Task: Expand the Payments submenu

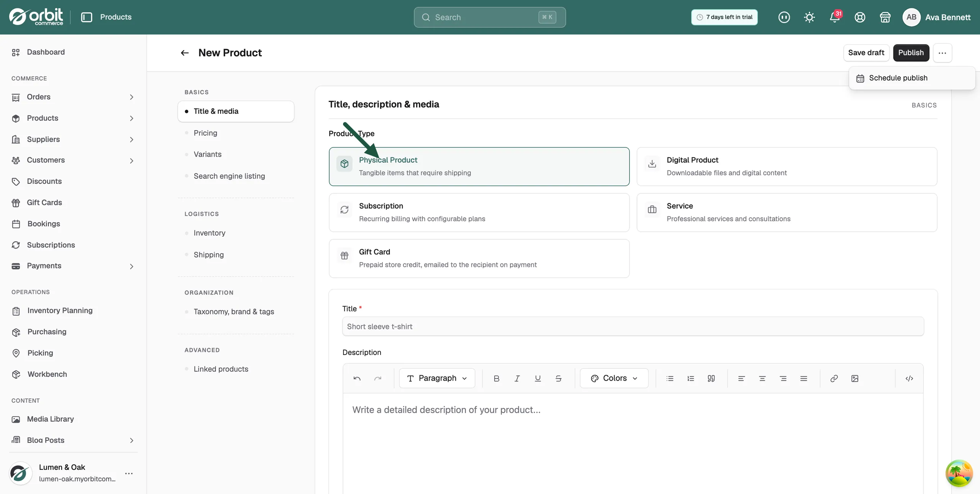Action: click(x=131, y=266)
